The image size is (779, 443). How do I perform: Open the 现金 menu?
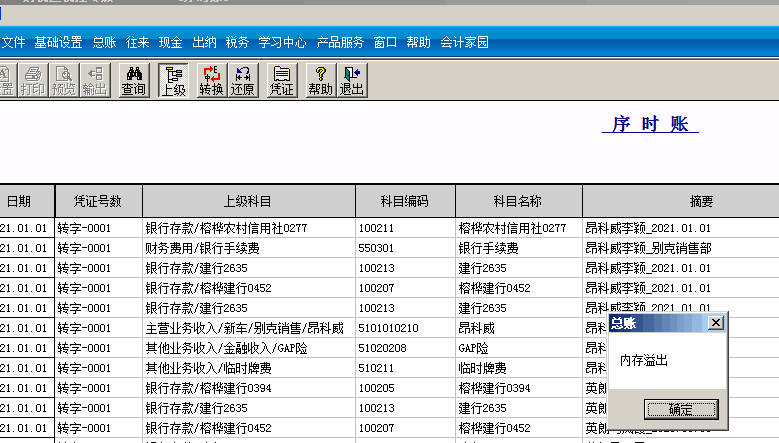coord(170,42)
